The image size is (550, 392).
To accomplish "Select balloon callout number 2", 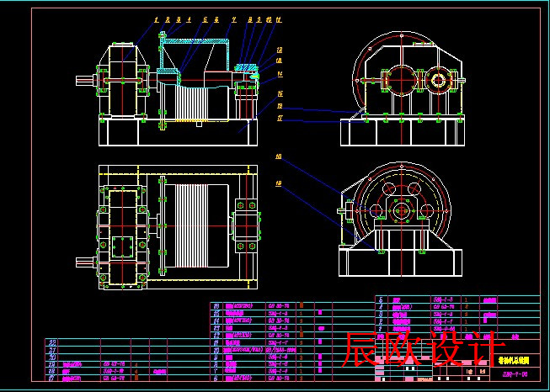I will pos(168,20).
